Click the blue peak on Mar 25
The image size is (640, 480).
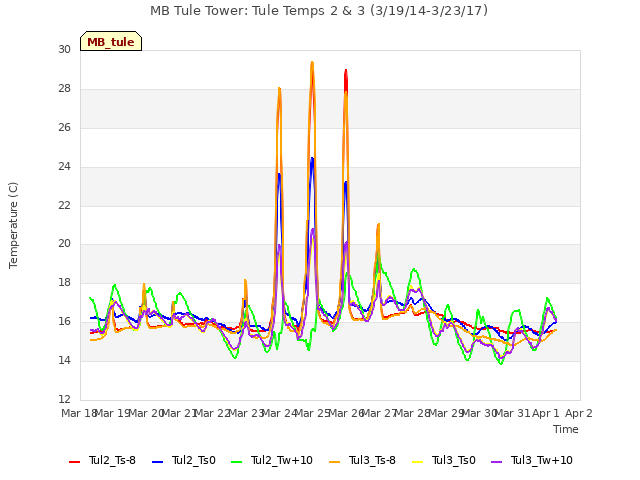[x=312, y=159]
